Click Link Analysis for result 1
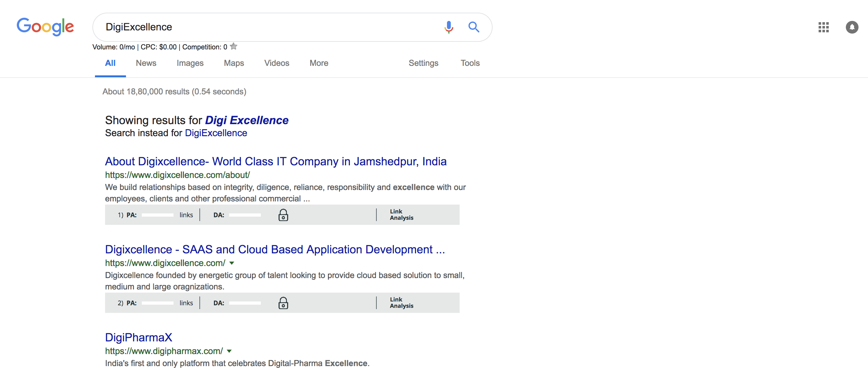Image resolution: width=868 pixels, height=368 pixels. tap(401, 215)
